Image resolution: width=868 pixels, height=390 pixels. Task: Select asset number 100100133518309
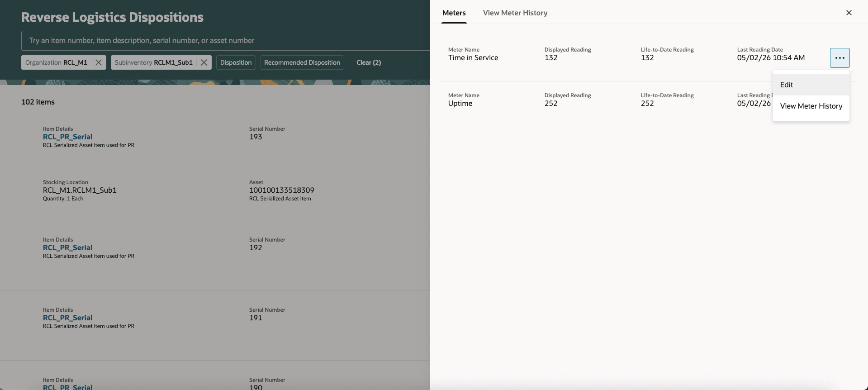(282, 190)
